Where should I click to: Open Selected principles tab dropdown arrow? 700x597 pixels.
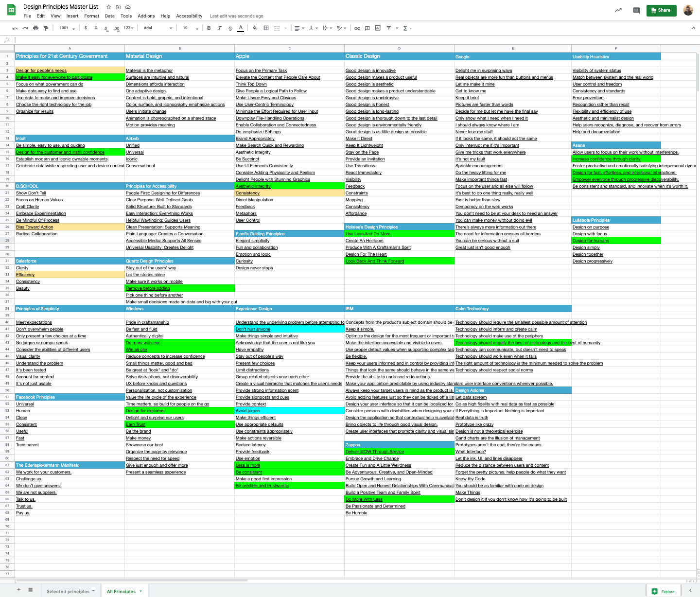[93, 591]
